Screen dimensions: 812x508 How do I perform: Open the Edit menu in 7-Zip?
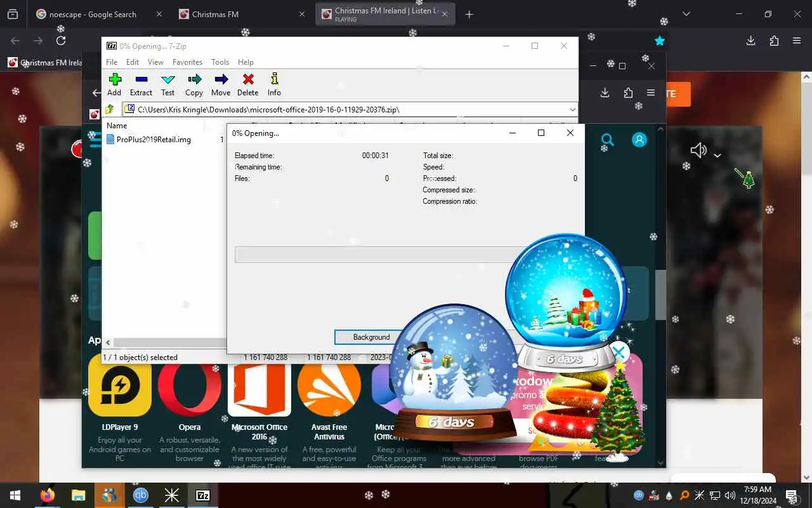(133, 62)
